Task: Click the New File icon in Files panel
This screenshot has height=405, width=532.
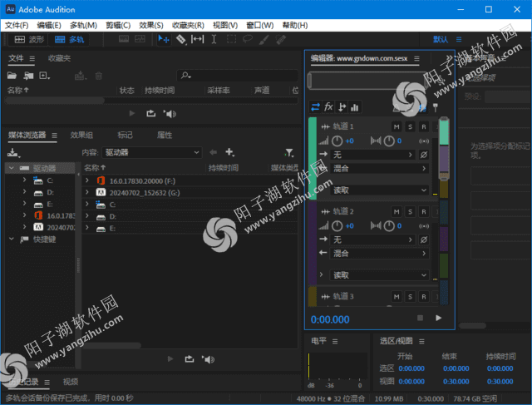Action: pyautogui.click(x=44, y=76)
